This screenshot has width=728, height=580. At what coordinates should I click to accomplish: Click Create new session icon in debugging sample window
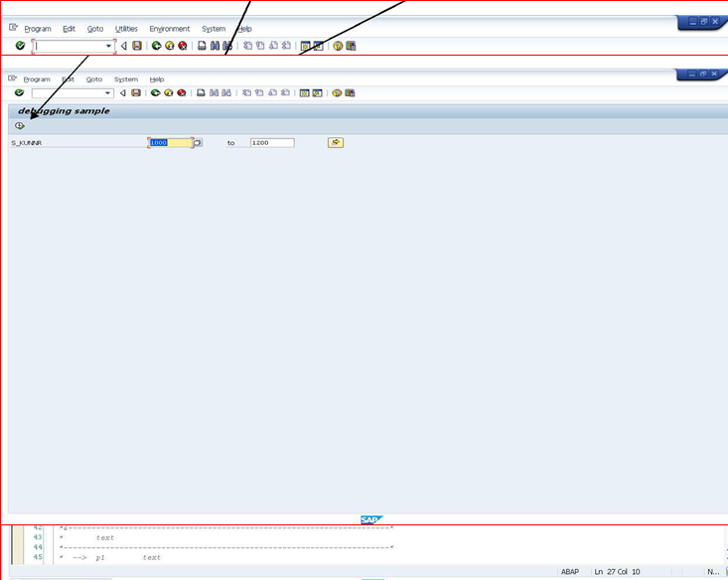click(x=304, y=93)
